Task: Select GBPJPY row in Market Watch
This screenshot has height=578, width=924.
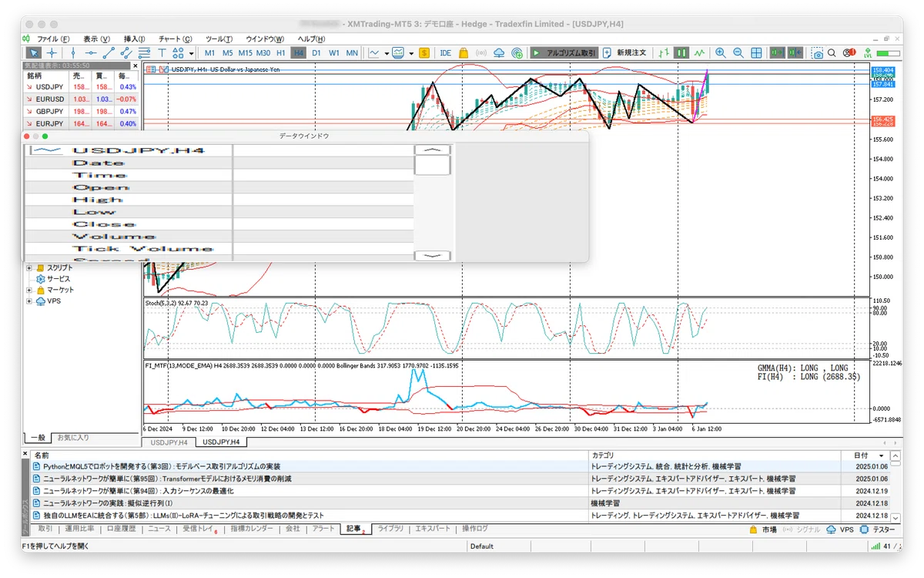Action: click(82, 112)
